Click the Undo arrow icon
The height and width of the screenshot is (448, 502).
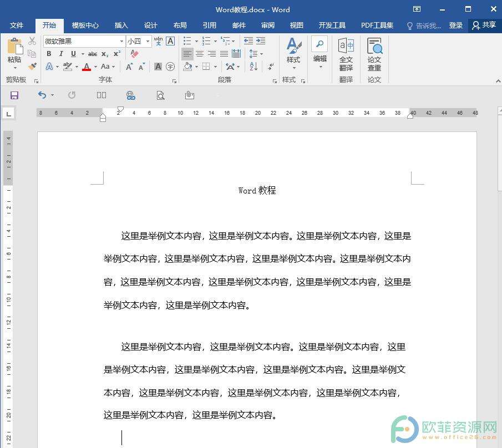click(x=42, y=95)
